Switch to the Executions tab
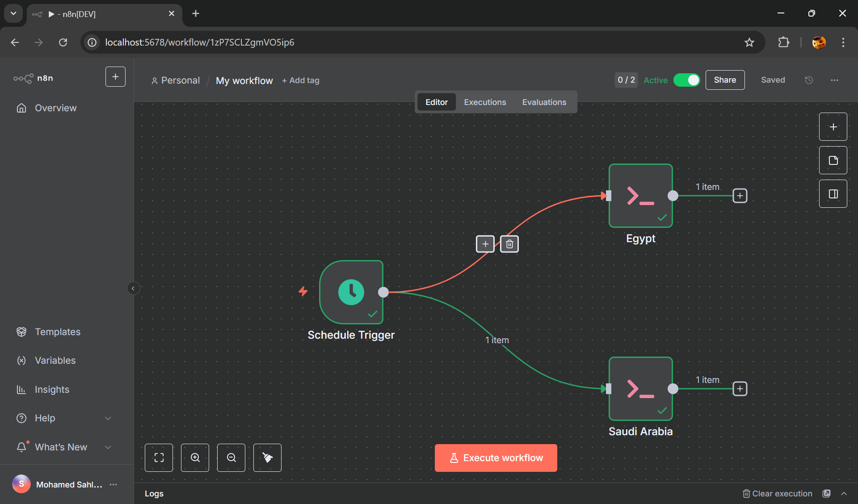Viewport: 858px width, 504px height. tap(485, 102)
